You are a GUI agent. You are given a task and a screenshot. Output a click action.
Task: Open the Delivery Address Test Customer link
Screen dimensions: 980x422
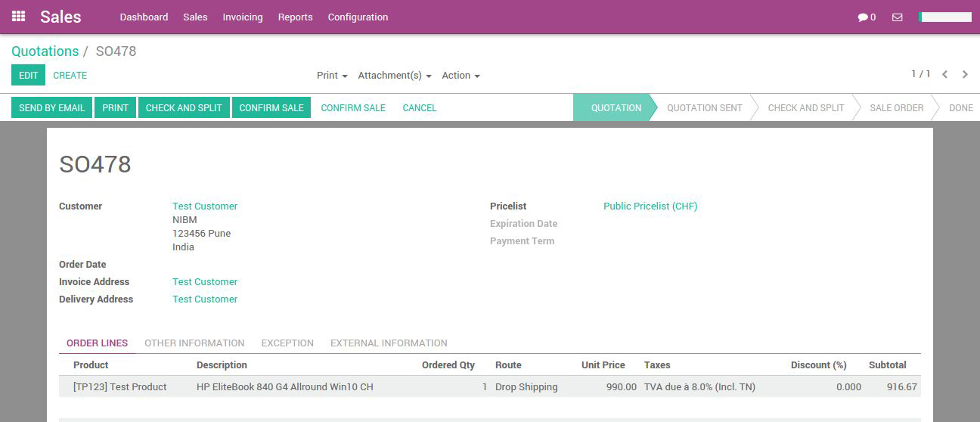click(205, 299)
